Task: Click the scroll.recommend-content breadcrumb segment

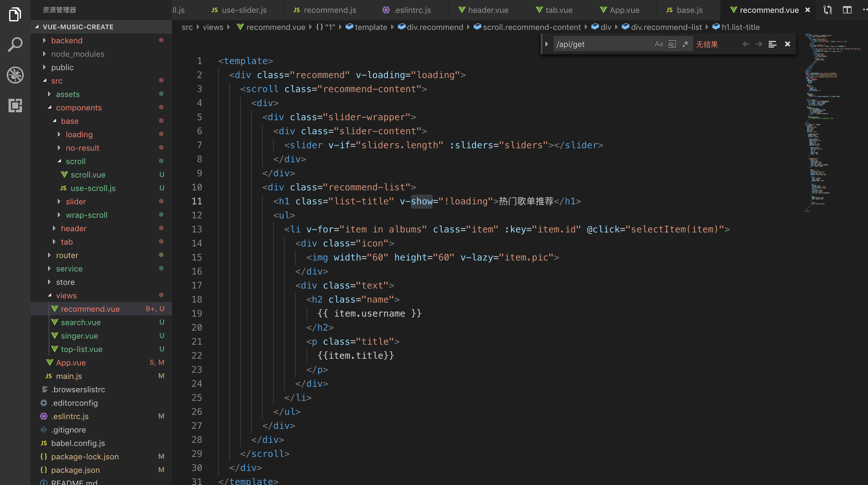Action: pos(527,27)
